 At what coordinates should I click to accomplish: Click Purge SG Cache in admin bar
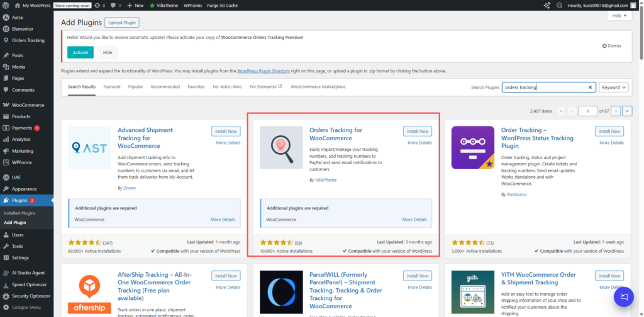222,5
